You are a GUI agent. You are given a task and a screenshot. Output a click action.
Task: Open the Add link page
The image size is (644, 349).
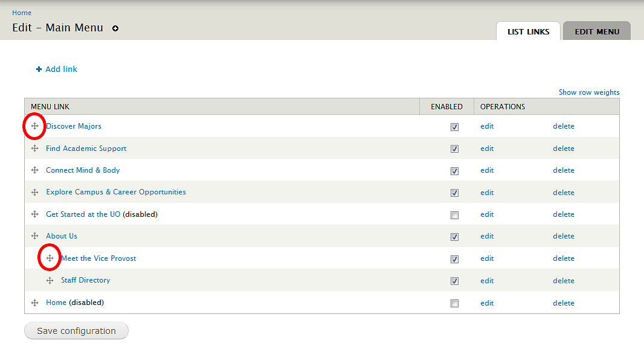(x=61, y=69)
